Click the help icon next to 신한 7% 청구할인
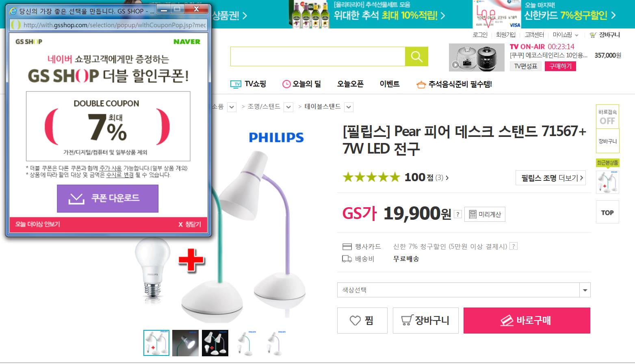Screen dimensions: 635x364 (514, 246)
